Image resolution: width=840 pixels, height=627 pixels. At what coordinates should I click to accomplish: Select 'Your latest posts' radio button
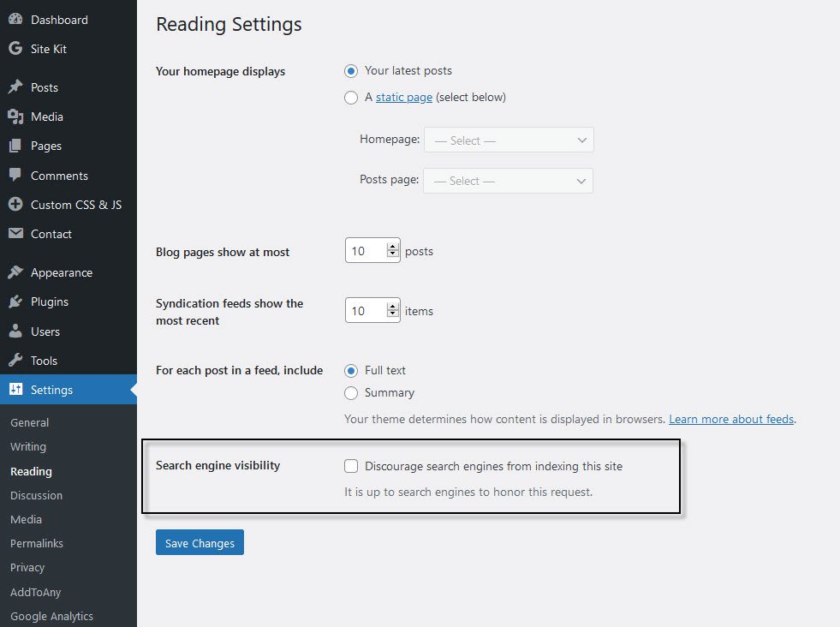tap(351, 71)
